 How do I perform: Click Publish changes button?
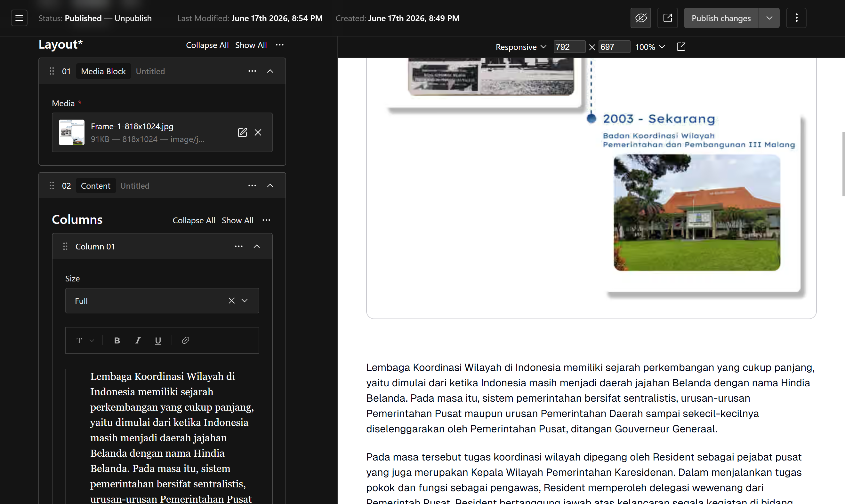[x=721, y=18]
